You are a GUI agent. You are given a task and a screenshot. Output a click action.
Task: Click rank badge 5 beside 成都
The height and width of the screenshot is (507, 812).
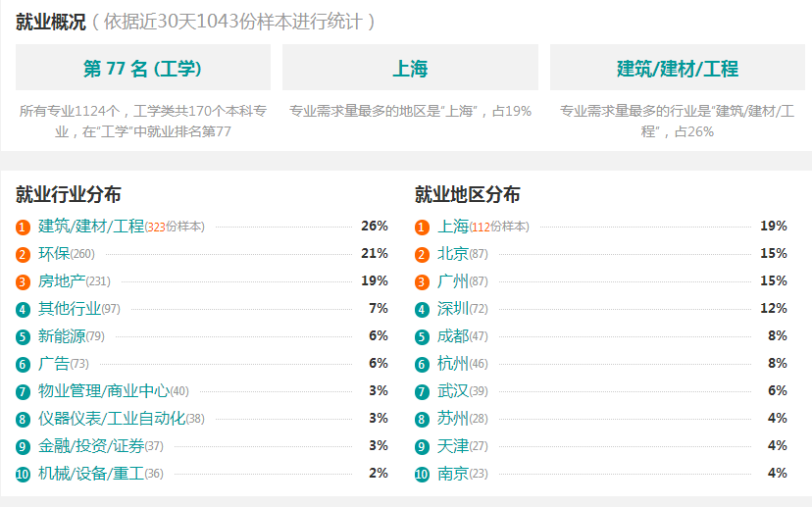point(422,337)
